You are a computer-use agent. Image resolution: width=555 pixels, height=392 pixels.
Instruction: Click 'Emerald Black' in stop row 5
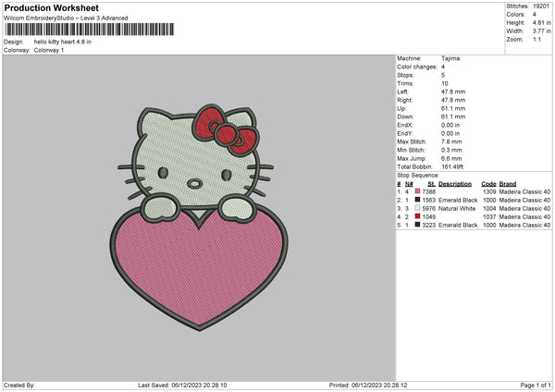[x=458, y=225]
